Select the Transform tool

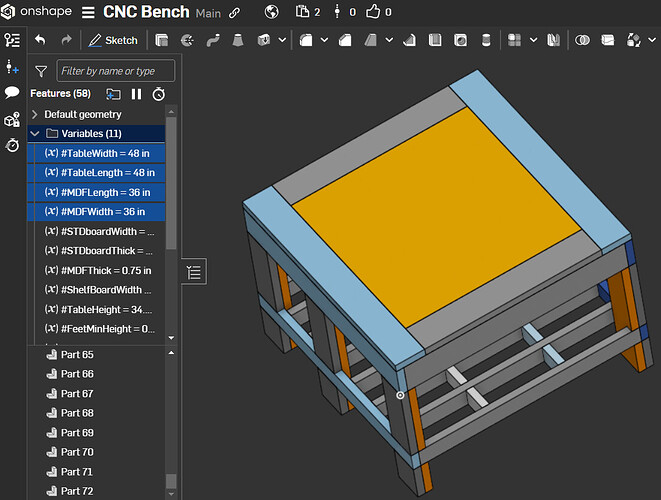tap(634, 40)
